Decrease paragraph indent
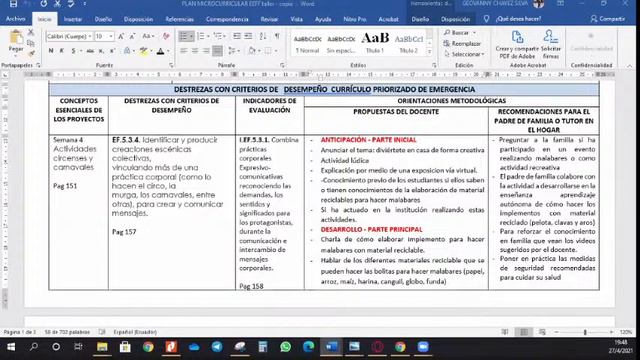 pyautogui.click(x=237, y=36)
